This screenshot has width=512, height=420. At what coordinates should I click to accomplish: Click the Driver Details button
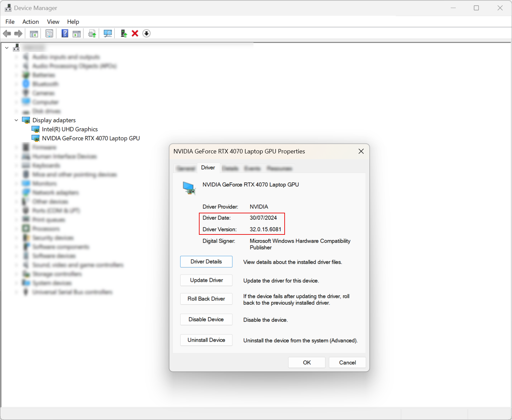pyautogui.click(x=206, y=262)
